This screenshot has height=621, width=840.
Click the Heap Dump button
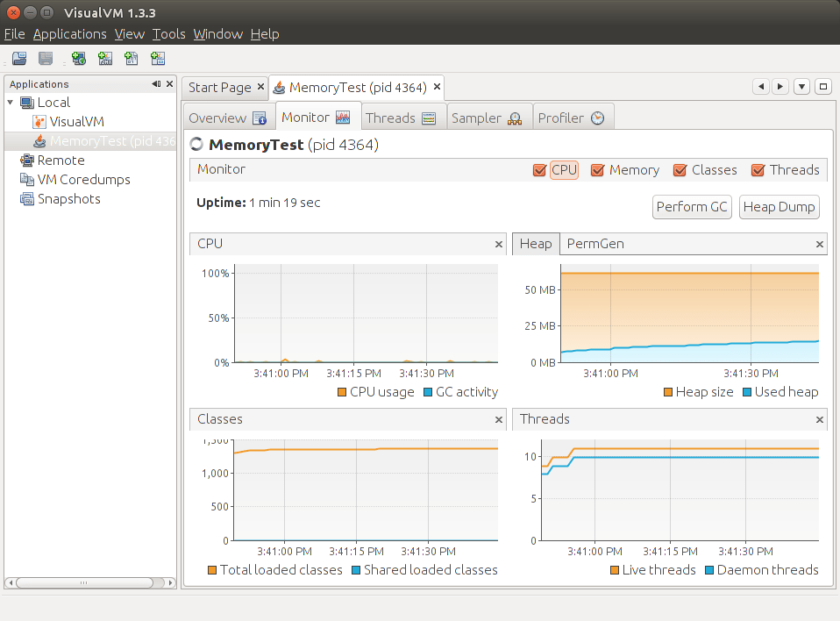(779, 207)
